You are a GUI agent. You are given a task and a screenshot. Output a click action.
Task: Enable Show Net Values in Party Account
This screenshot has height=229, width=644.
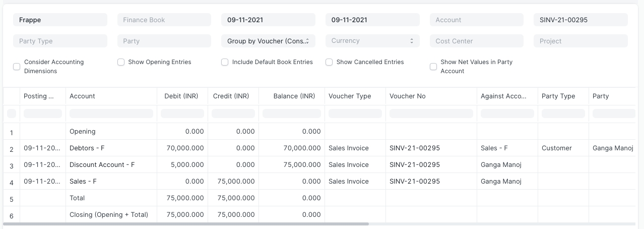[x=433, y=67]
